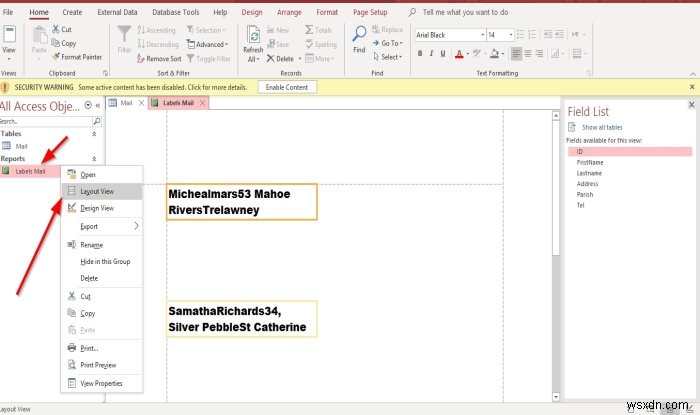Click the Cut icon in the Clipboard group
700x415 pixels.
[56, 29]
